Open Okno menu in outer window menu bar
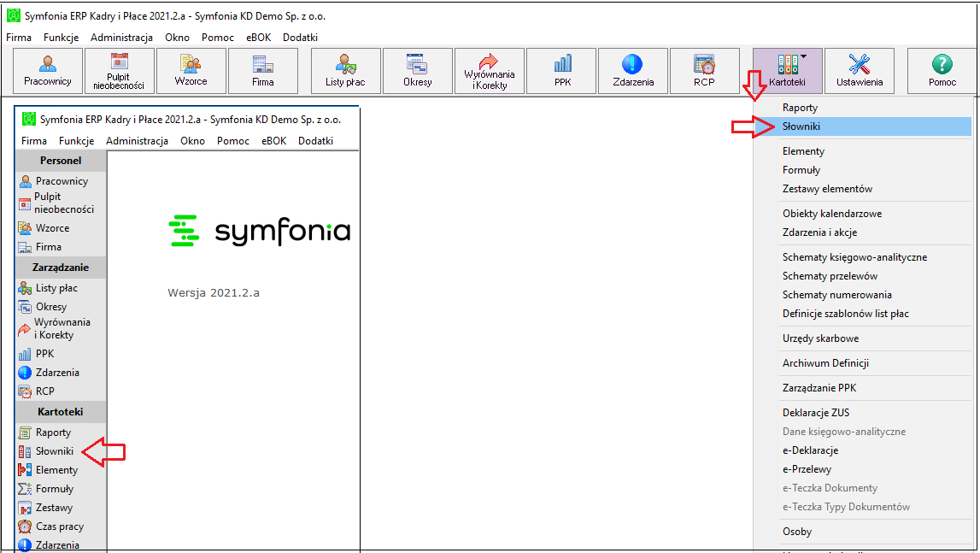980x553 pixels. coord(178,38)
